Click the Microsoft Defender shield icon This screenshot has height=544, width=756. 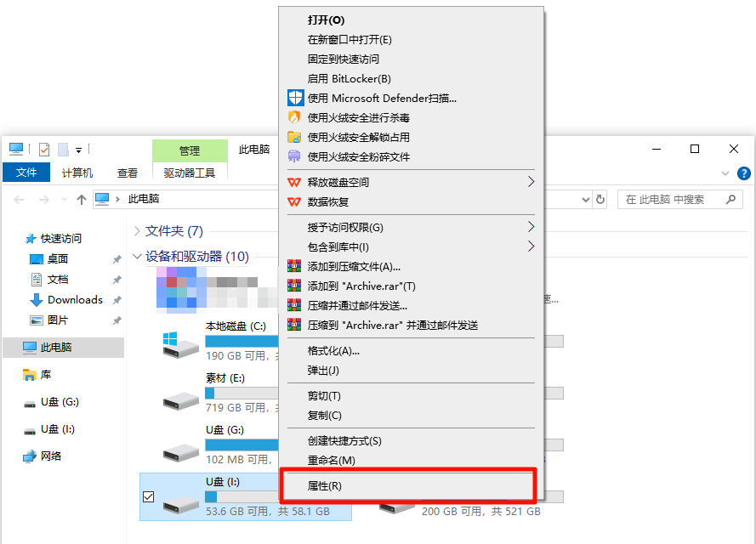[295, 98]
